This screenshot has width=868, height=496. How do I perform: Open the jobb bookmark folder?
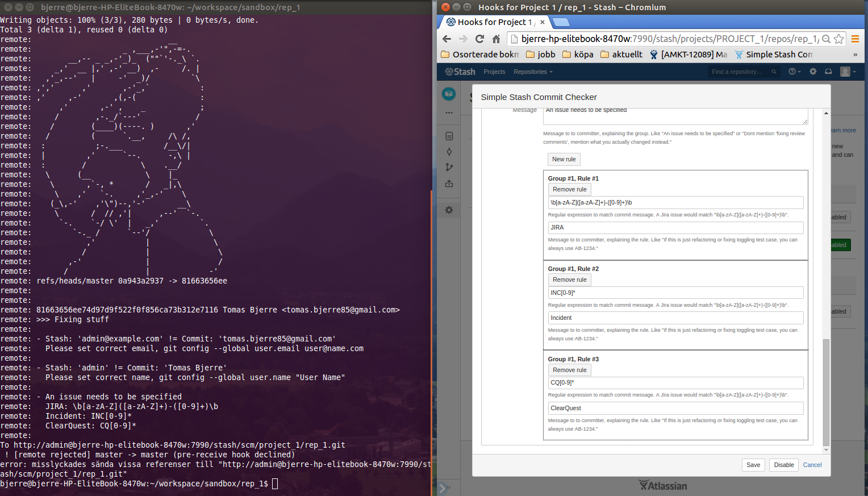click(x=541, y=55)
